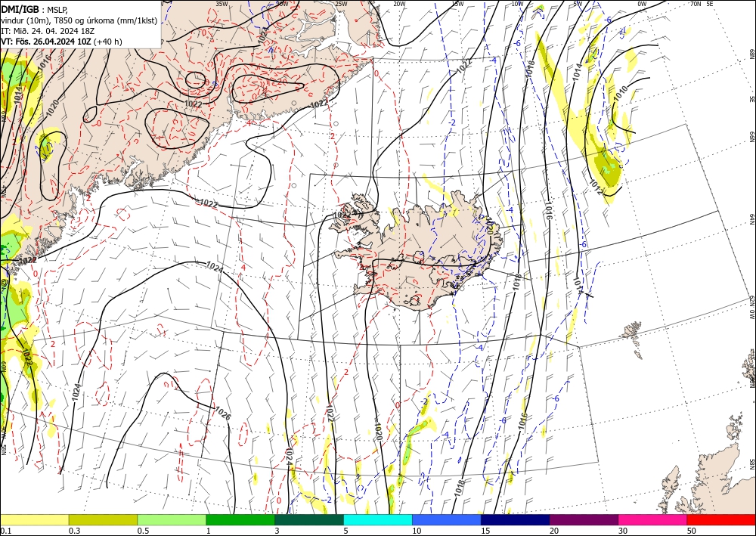Click the "IT: Mið. 24. 04. 2024 18Z" line
Image resolution: width=756 pixels, height=536 pixels.
[x=48, y=31]
